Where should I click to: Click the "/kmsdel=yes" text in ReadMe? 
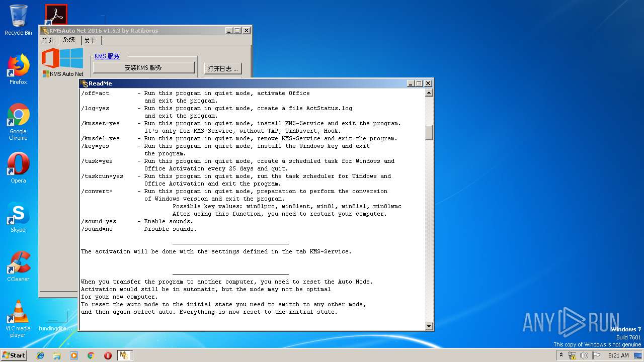point(101,138)
